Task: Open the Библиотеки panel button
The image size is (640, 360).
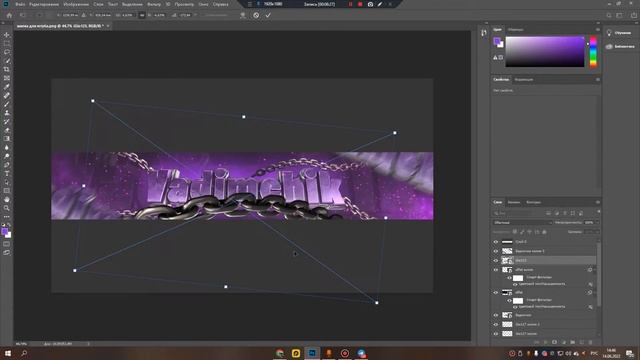Action: pyautogui.click(x=620, y=47)
